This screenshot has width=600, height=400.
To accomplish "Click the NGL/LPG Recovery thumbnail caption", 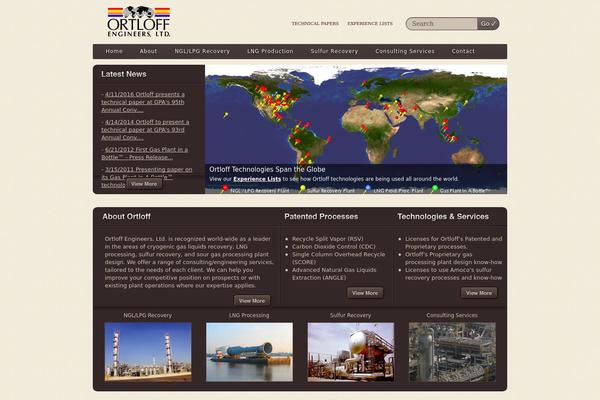I will pos(148,315).
